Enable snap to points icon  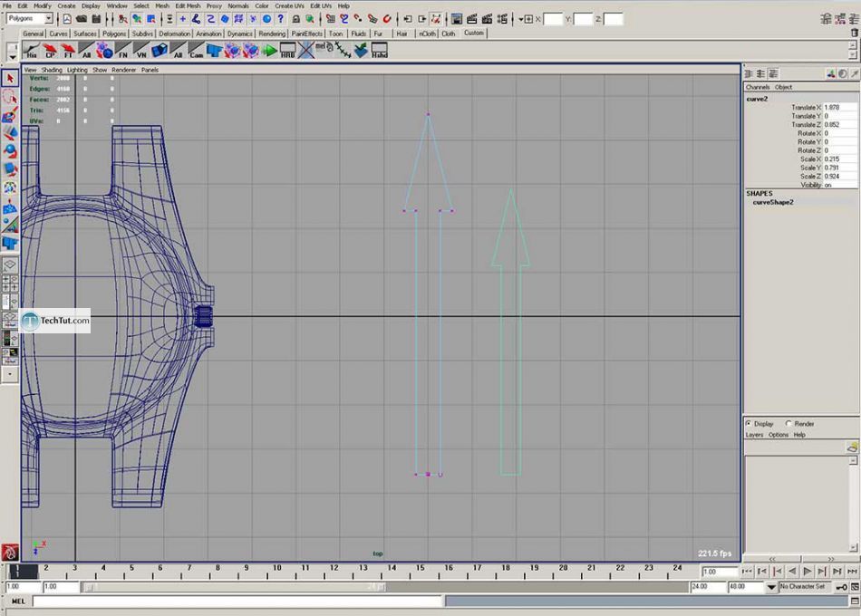pyautogui.click(x=358, y=19)
